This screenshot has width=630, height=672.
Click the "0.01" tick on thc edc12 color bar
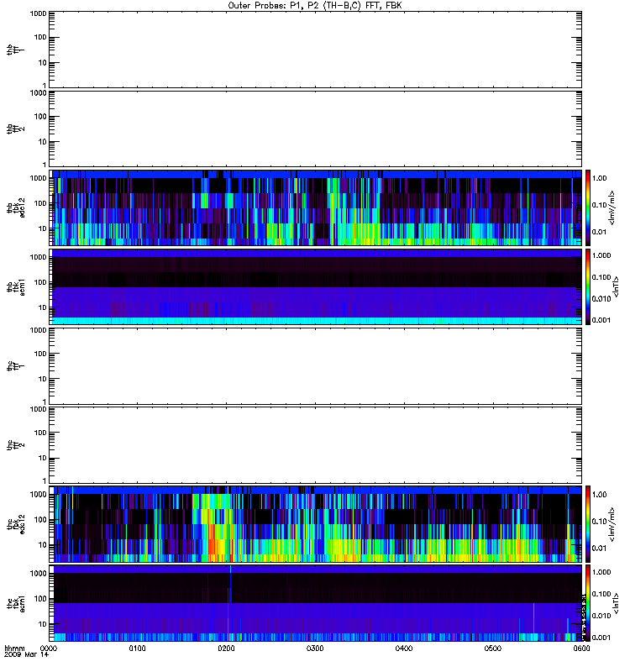pos(599,549)
